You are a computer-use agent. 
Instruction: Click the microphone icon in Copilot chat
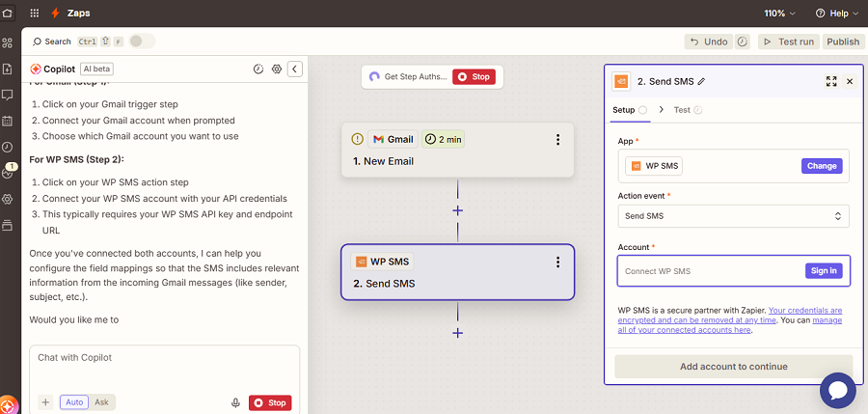tap(235, 402)
